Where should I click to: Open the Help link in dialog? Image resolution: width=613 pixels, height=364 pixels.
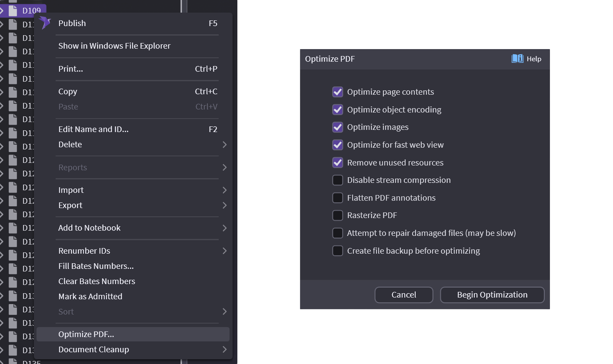point(534,59)
